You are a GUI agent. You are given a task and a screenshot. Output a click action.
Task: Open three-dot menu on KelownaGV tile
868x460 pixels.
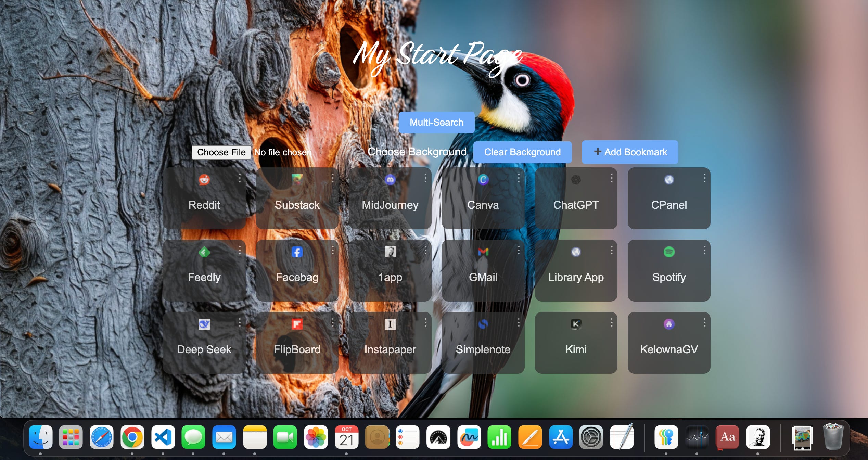pos(704,322)
